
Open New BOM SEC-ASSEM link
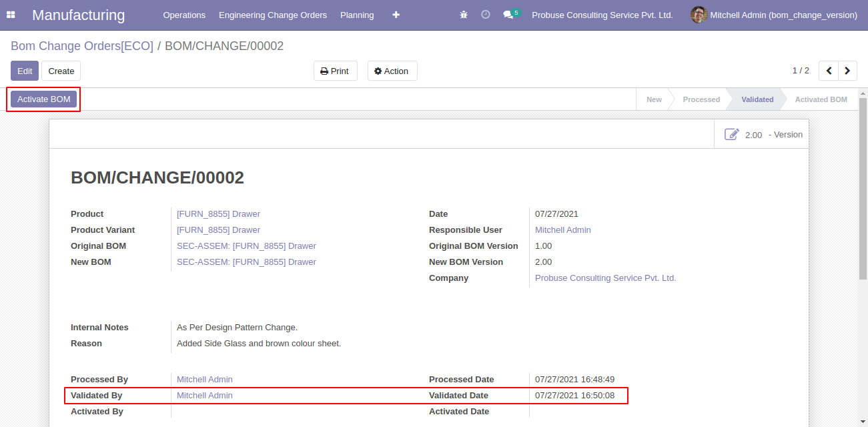click(x=246, y=262)
